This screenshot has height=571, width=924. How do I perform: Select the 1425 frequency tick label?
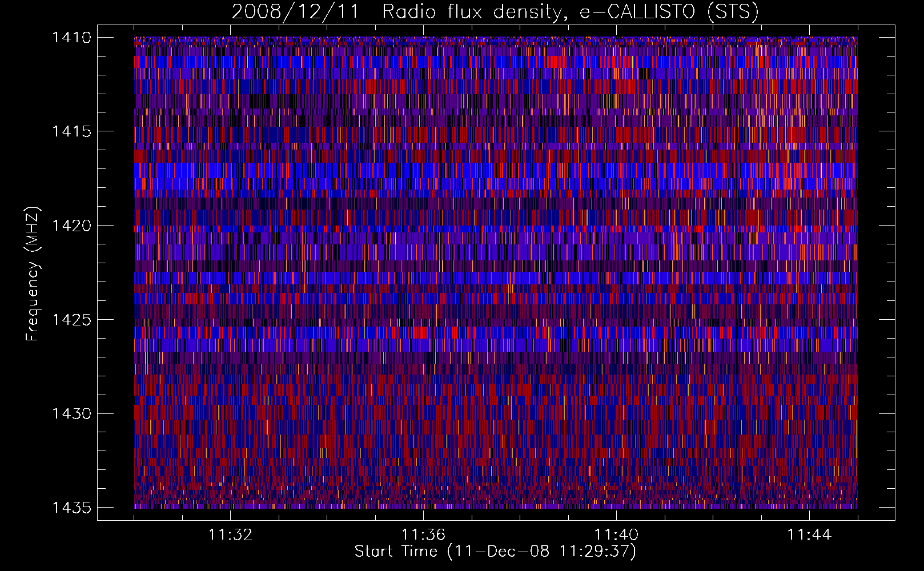(71, 320)
